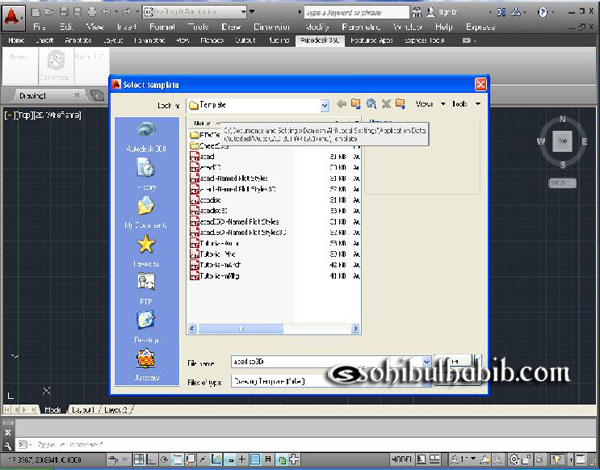Select History in places sidebar
Screen dimensions: 600x470
(146, 174)
